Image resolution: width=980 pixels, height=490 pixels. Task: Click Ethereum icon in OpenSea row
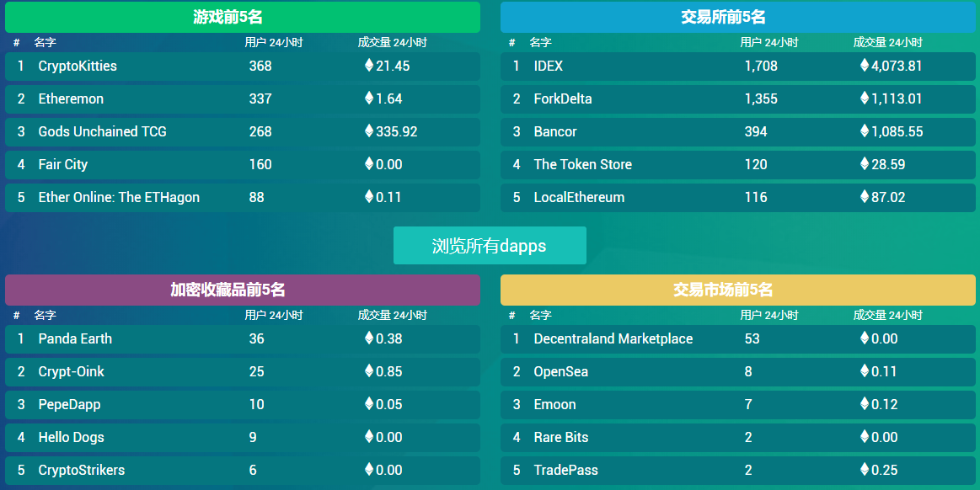pos(865,370)
